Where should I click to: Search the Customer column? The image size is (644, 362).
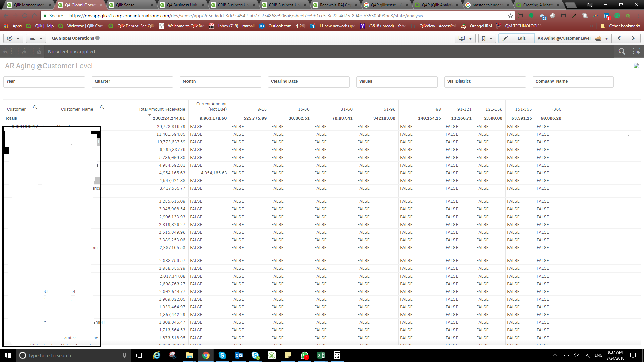[35, 107]
